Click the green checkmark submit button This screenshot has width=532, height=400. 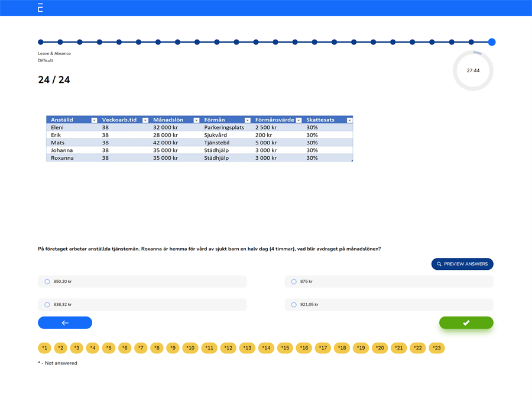coord(466,322)
